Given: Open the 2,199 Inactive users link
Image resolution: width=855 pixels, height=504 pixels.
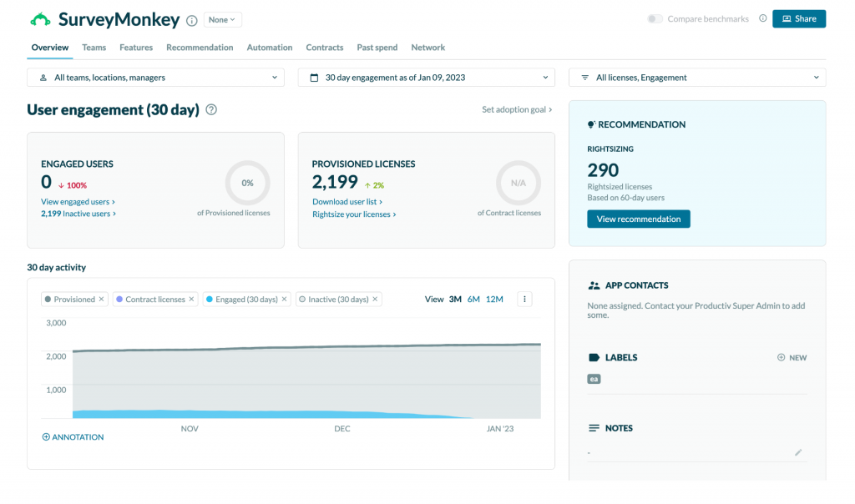Looking at the screenshot, I should click(78, 214).
